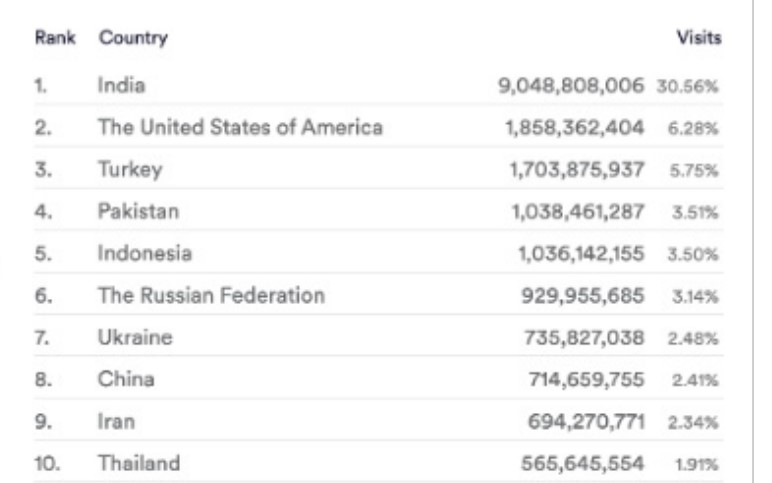
Task: Select The United States of America row
Action: pyautogui.click(x=379, y=127)
